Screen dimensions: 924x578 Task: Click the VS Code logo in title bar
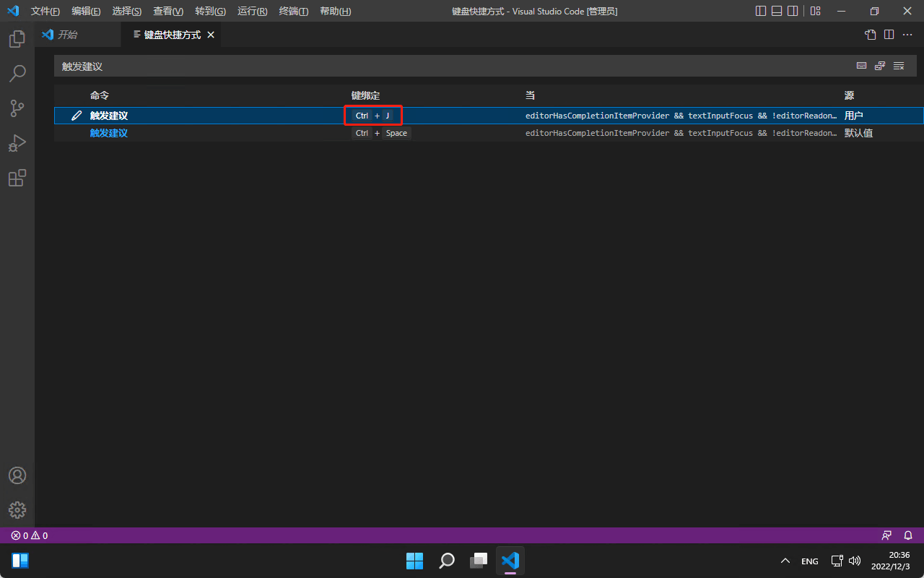12,11
